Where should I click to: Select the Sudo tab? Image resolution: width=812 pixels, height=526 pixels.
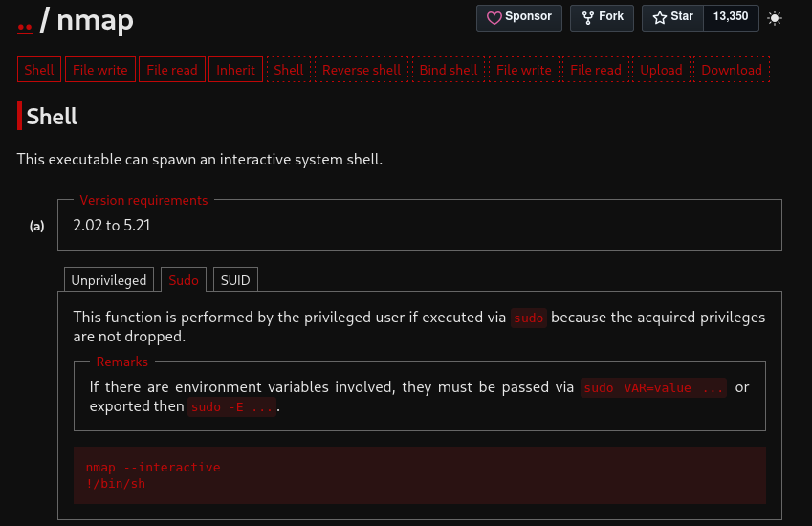coord(184,280)
